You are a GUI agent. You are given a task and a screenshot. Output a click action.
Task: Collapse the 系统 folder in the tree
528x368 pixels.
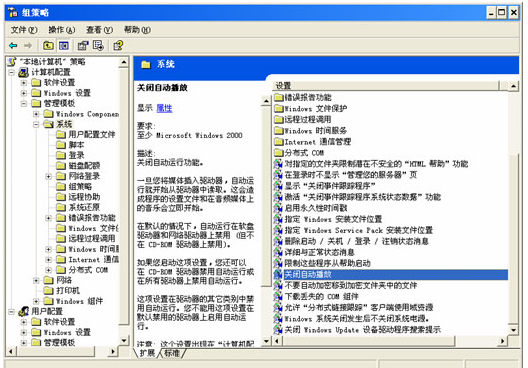click(x=36, y=124)
